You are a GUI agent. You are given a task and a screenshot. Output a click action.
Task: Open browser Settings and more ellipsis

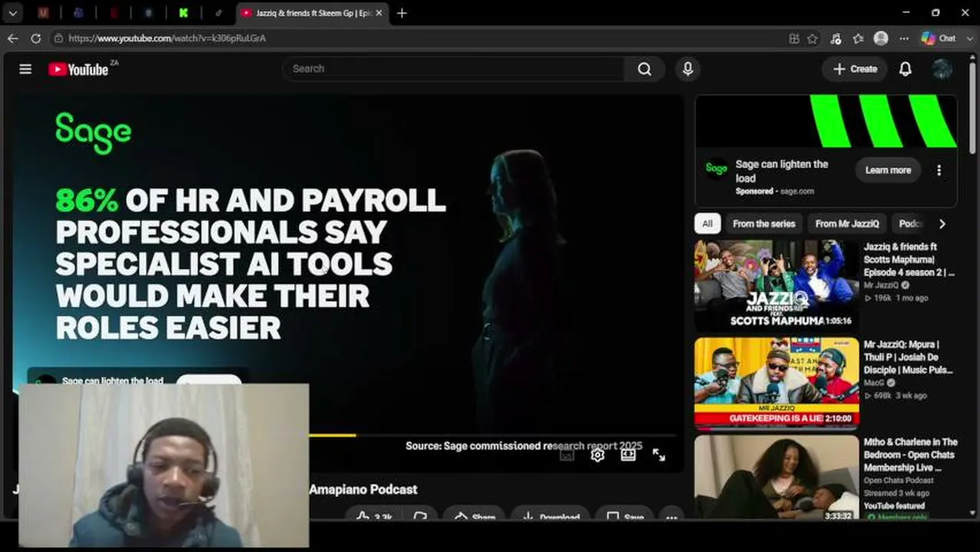pos(904,38)
